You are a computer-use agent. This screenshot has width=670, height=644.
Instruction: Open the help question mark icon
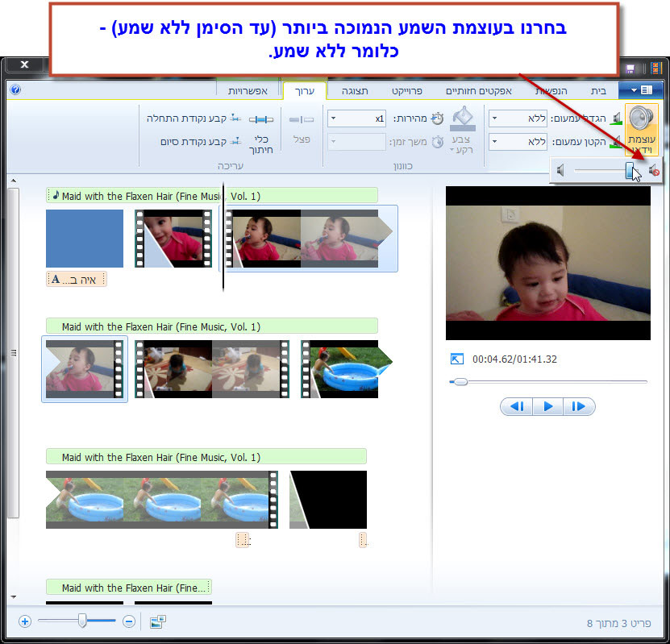tap(15, 89)
